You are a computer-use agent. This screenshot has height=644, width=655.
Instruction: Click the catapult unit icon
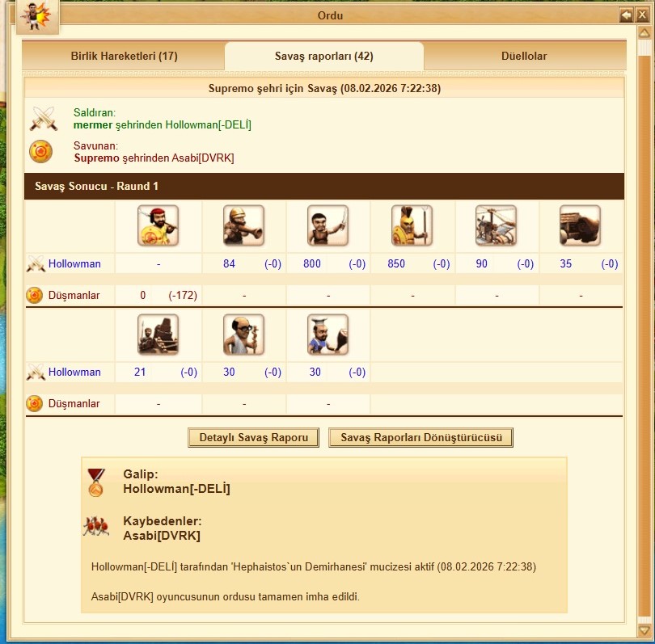158,335
